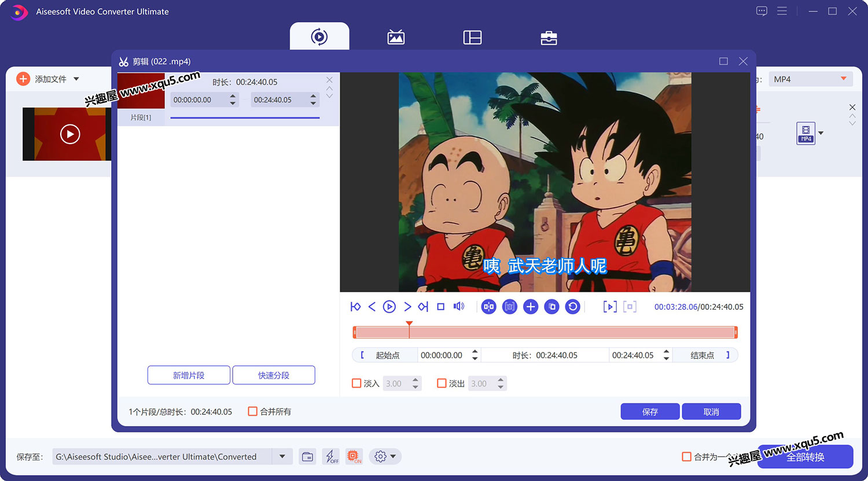Enable the 合并所有 checkbox
The height and width of the screenshot is (481, 868).
pos(252,412)
